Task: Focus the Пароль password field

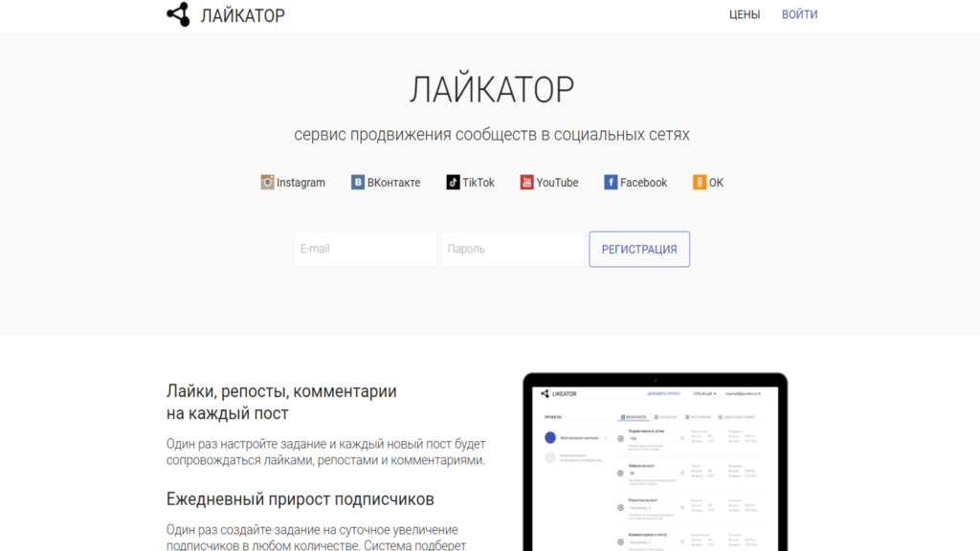Action: (x=513, y=250)
